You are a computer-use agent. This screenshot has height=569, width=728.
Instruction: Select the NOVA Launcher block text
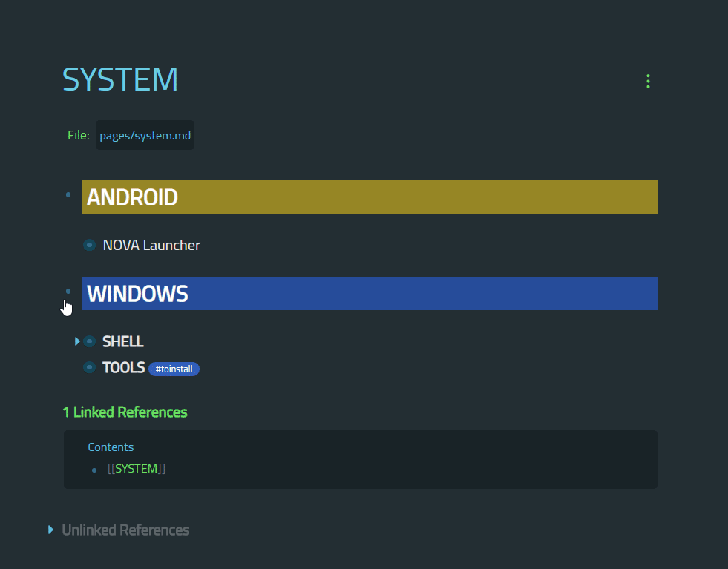pyautogui.click(x=151, y=245)
